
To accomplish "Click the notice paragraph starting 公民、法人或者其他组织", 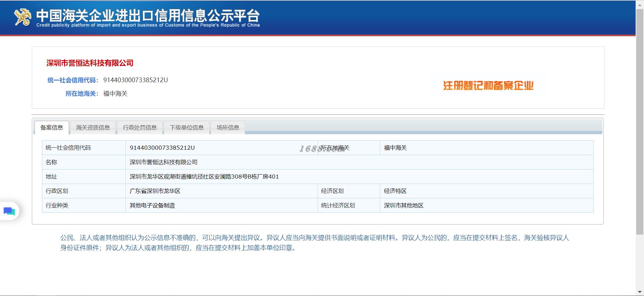I will coord(315,243).
